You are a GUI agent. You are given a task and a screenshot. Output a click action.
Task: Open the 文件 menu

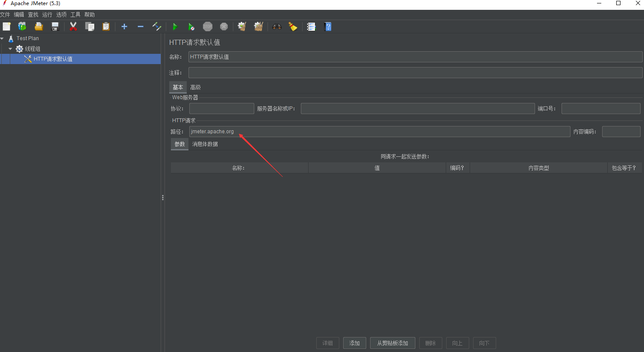[5, 15]
